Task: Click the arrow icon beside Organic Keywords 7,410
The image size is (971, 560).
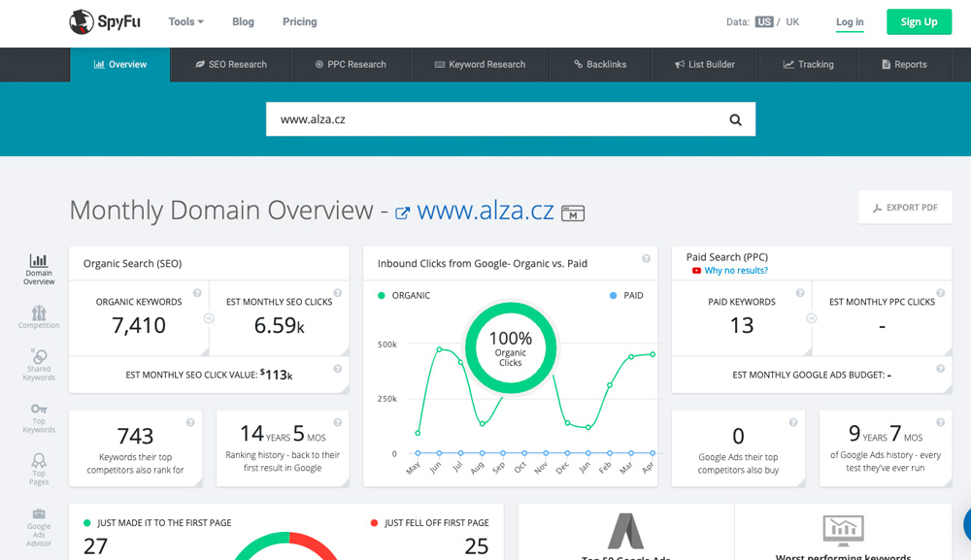Action: pyautogui.click(x=209, y=318)
